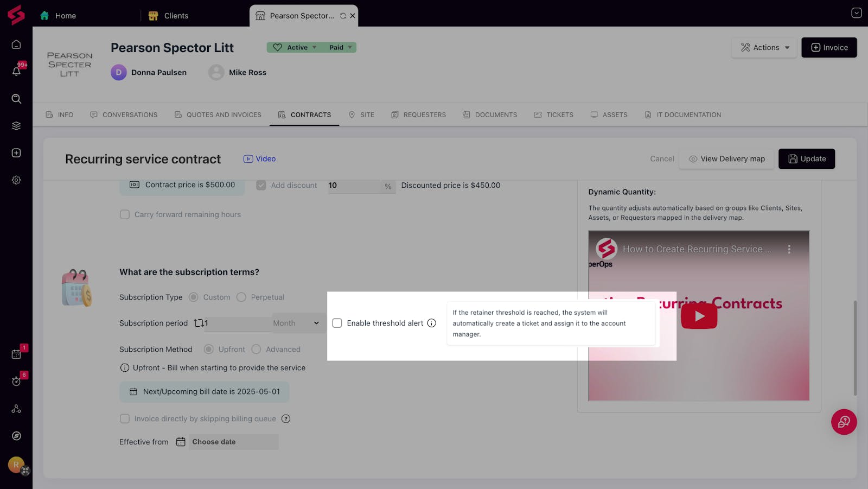Close the Pearson Spector tab
868x489 pixels.
[353, 16]
